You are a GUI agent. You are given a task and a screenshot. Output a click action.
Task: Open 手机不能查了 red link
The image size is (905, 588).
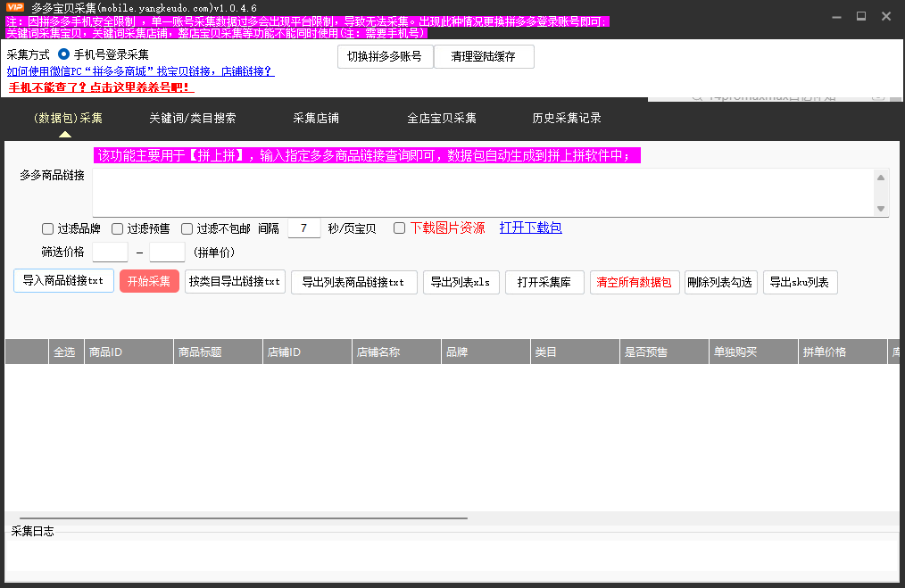101,87
